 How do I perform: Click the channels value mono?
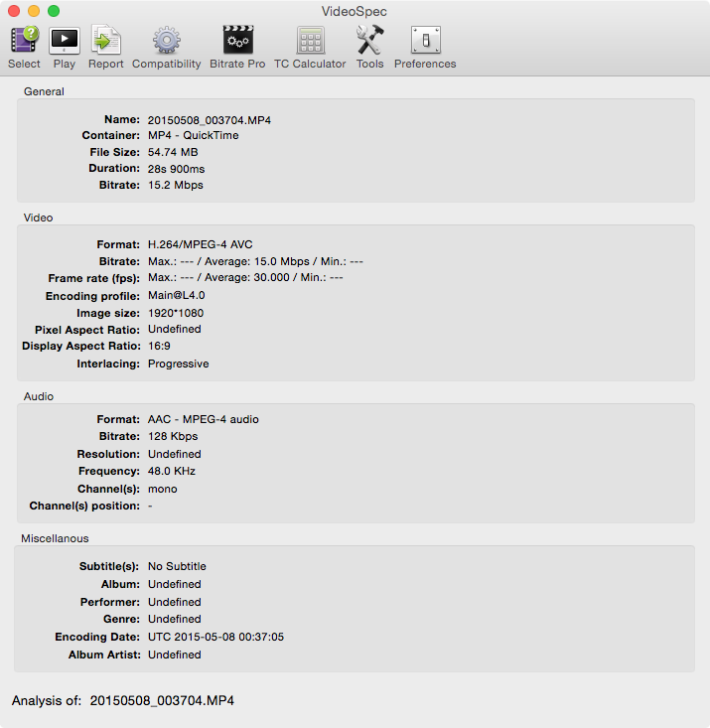pyautogui.click(x=163, y=489)
